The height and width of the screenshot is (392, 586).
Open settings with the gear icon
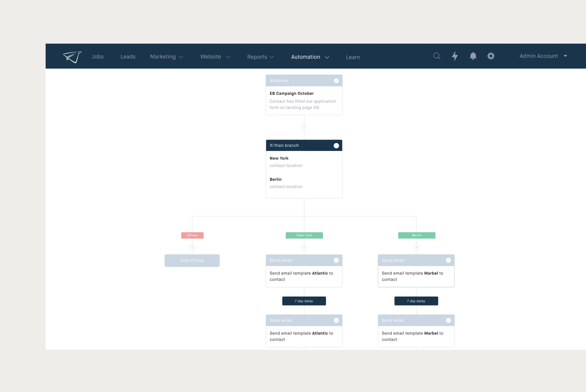pos(491,56)
